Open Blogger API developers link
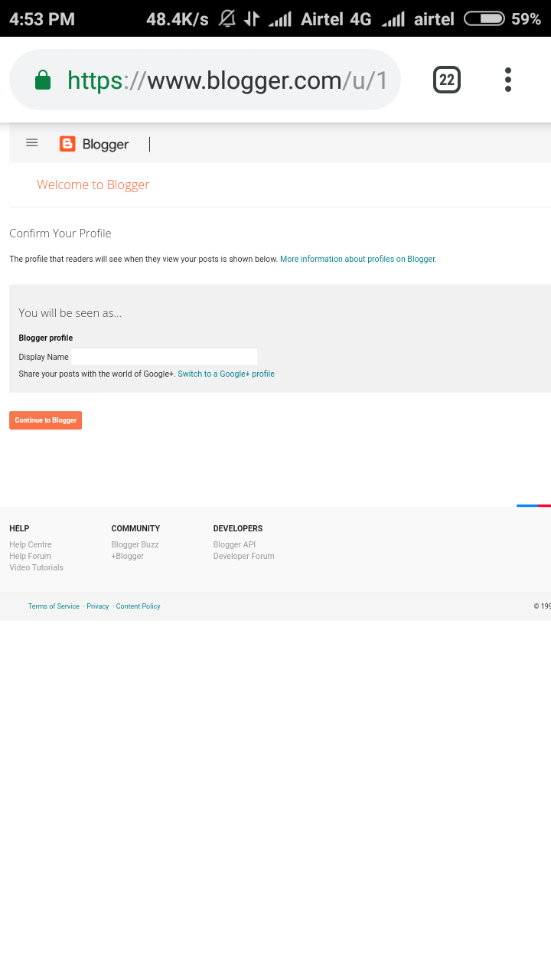This screenshot has width=551, height=980. (x=234, y=545)
